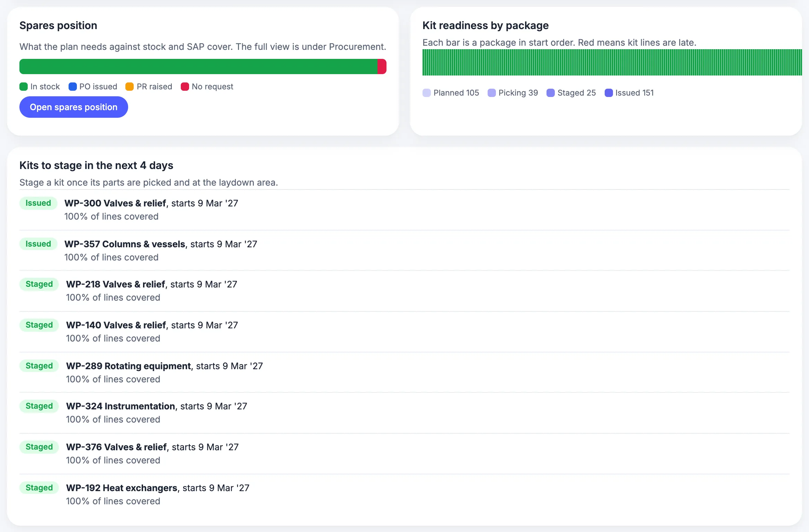This screenshot has height=532, width=809.
Task: Open spares position button
Action: click(73, 107)
